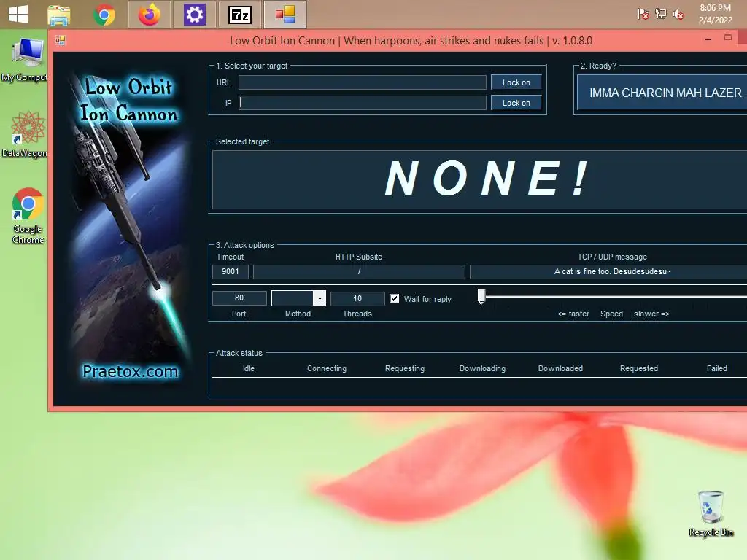Launch Firefox from the taskbar

pyautogui.click(x=150, y=15)
